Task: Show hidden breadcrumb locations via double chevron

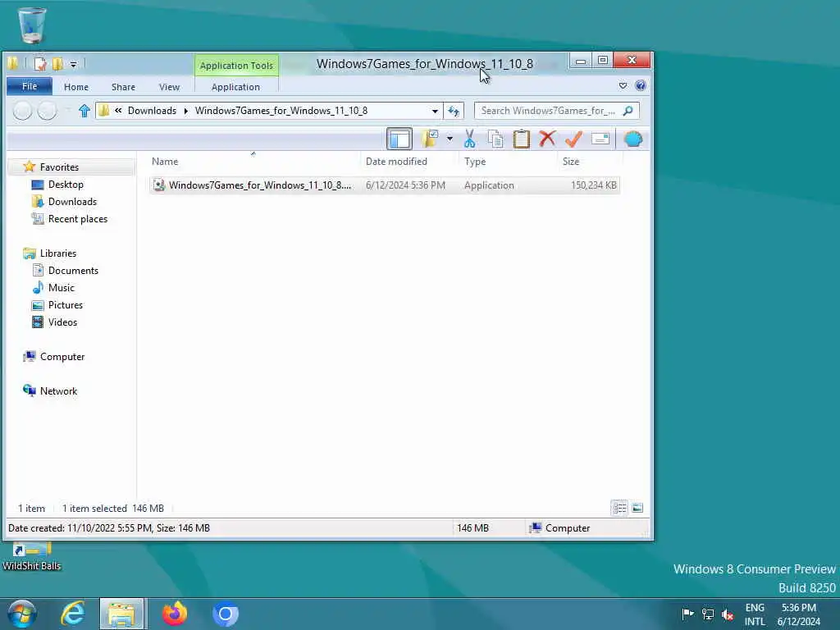Action: pos(118,111)
